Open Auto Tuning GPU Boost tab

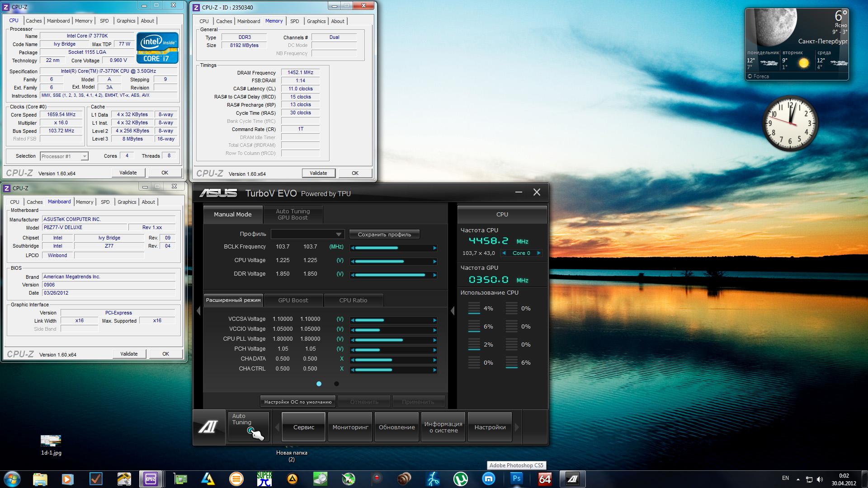click(x=293, y=214)
